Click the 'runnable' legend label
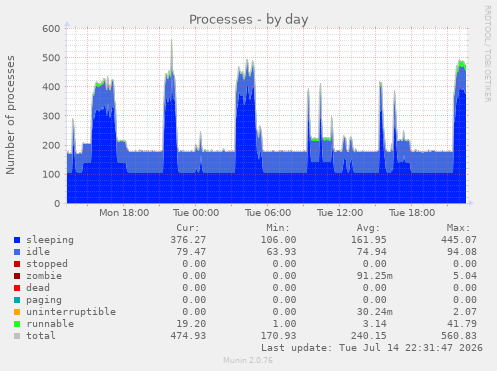The width and height of the screenshot is (497, 371). click(x=50, y=324)
